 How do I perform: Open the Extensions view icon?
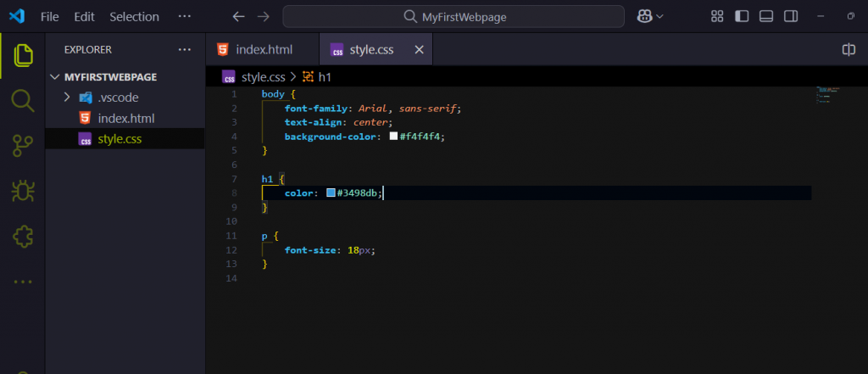click(23, 236)
